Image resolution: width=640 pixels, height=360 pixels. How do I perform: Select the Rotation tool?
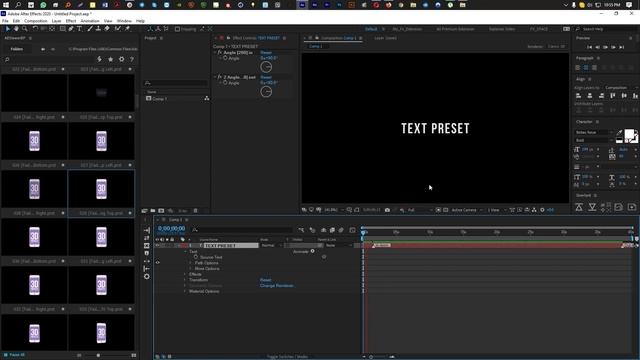(35, 29)
